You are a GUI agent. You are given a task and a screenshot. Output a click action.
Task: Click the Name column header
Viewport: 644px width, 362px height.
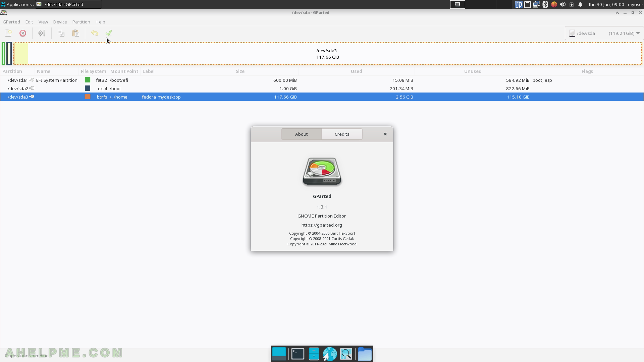coord(56,71)
